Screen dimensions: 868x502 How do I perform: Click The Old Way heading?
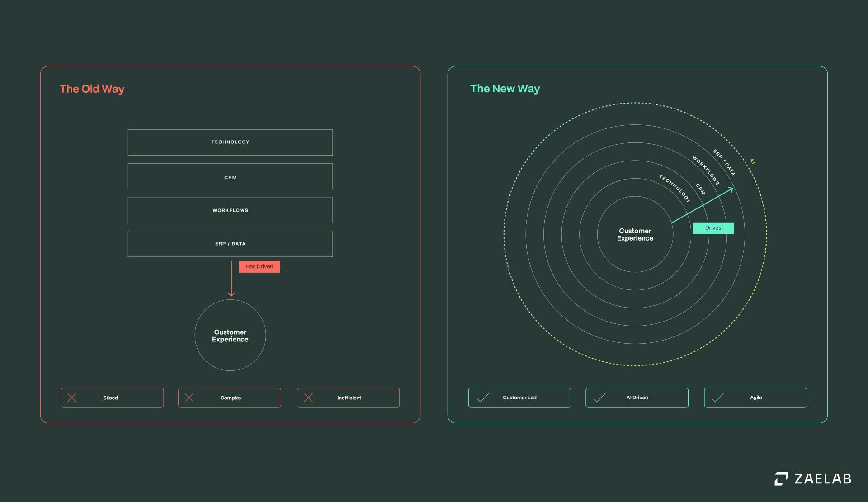(x=92, y=89)
